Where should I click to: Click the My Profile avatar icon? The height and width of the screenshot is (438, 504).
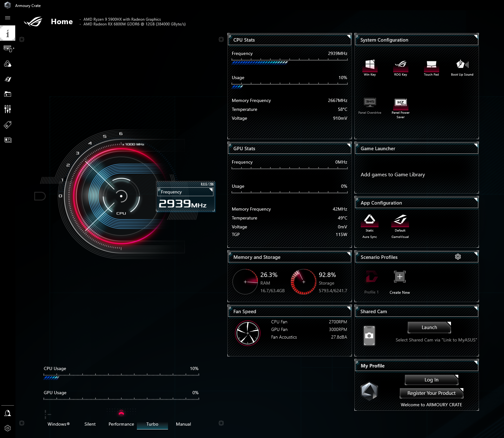pyautogui.click(x=369, y=391)
